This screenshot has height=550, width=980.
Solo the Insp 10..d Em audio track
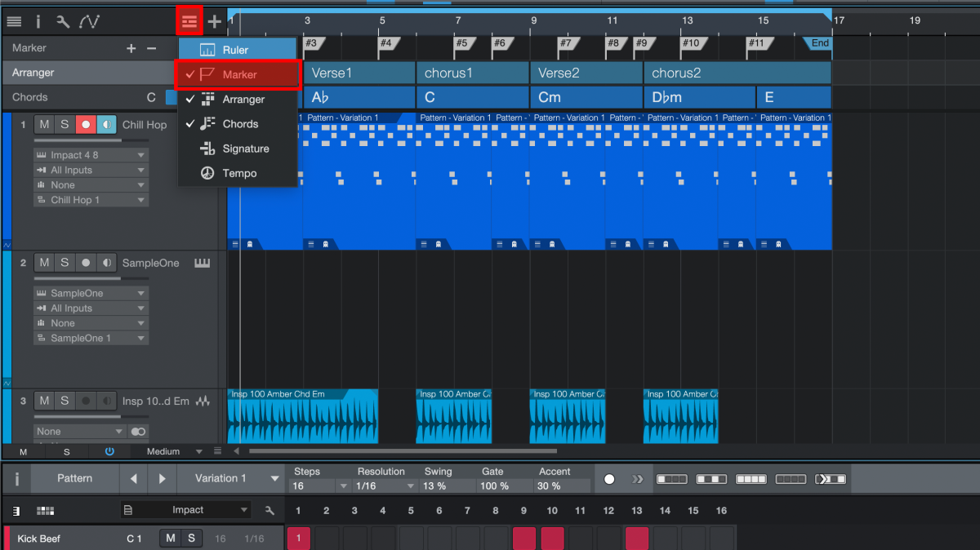65,401
